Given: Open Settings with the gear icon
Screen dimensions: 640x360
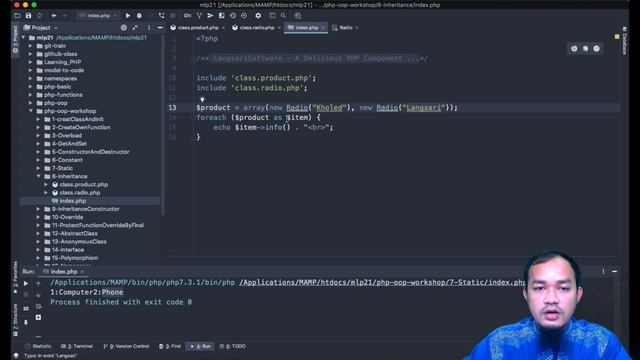Looking at the screenshot, I should 258,16.
